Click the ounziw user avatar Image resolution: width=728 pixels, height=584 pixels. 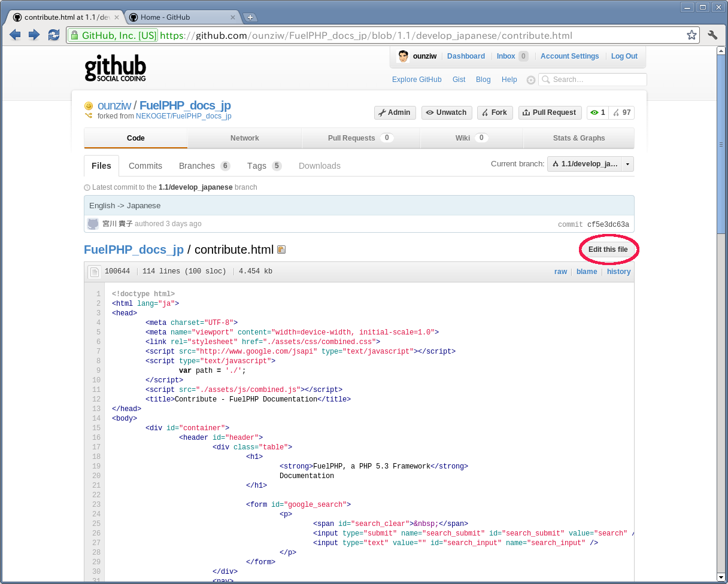pyautogui.click(x=403, y=56)
